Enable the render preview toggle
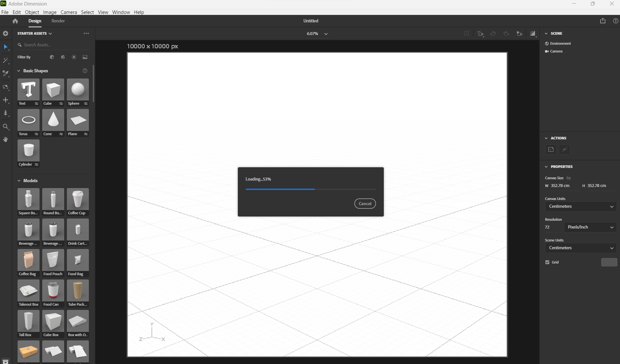 pos(533,33)
